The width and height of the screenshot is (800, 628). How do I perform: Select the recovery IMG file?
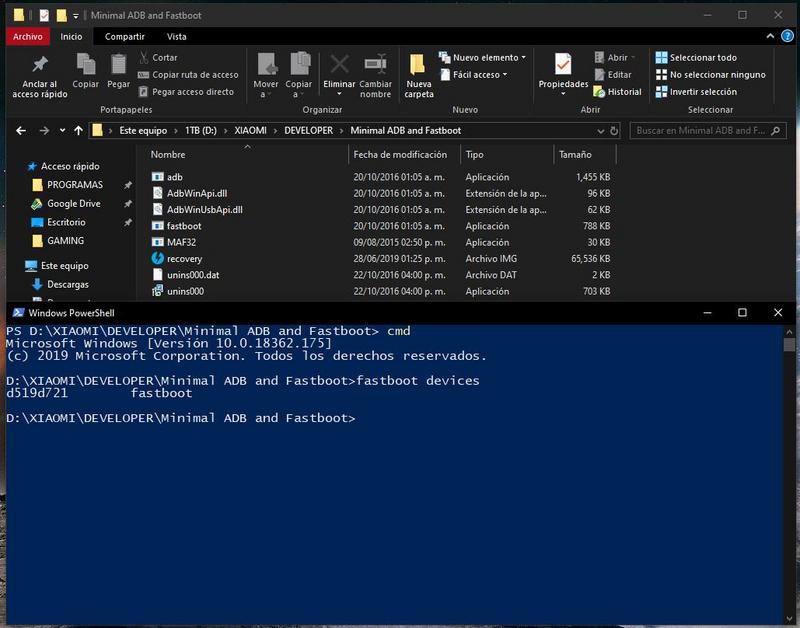[x=381, y=259]
